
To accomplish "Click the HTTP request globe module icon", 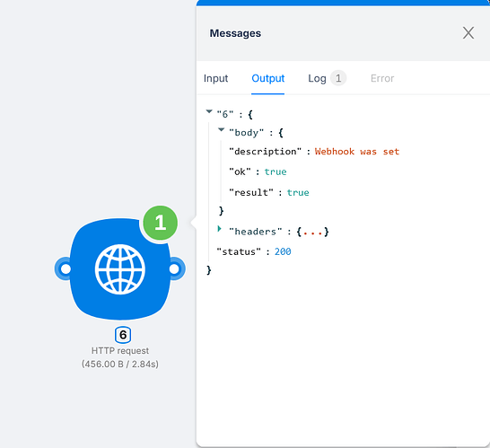I will click(120, 268).
